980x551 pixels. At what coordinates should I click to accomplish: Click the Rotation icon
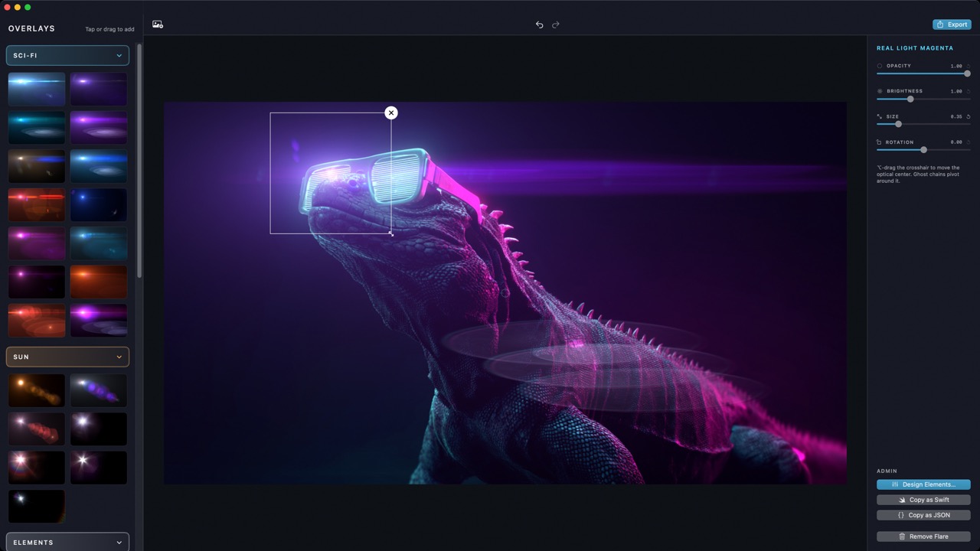(880, 142)
